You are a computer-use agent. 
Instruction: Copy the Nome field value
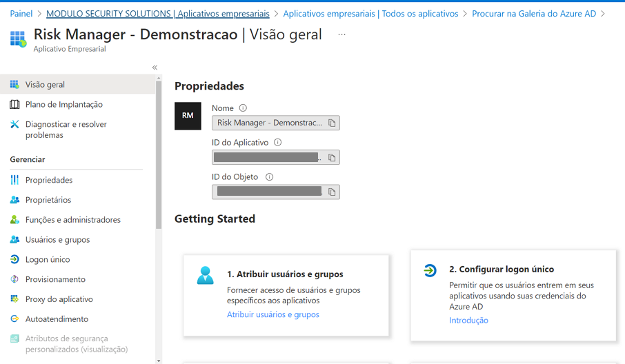[x=332, y=123]
